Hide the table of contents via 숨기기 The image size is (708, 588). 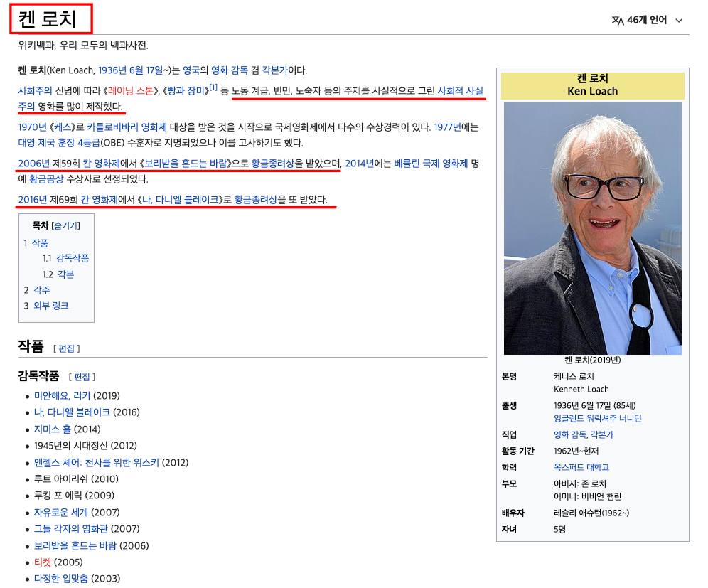pos(66,225)
